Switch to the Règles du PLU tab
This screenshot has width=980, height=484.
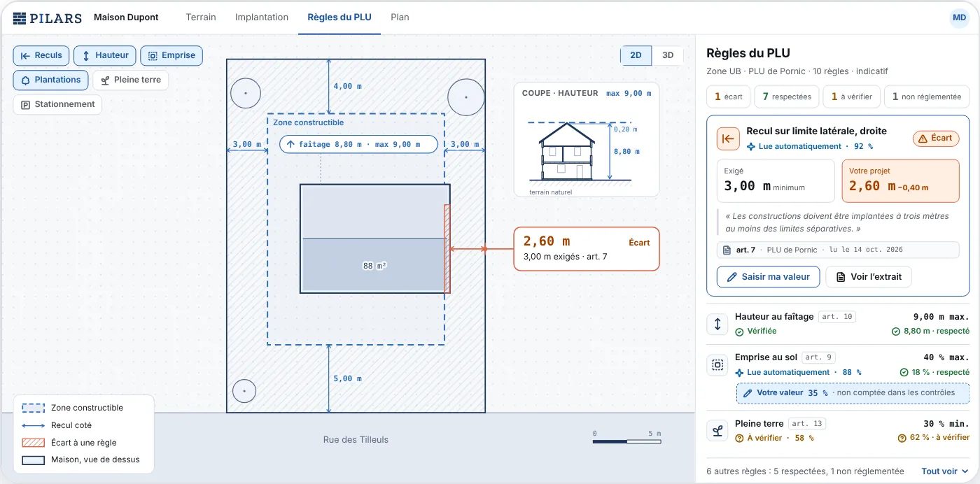(x=339, y=17)
